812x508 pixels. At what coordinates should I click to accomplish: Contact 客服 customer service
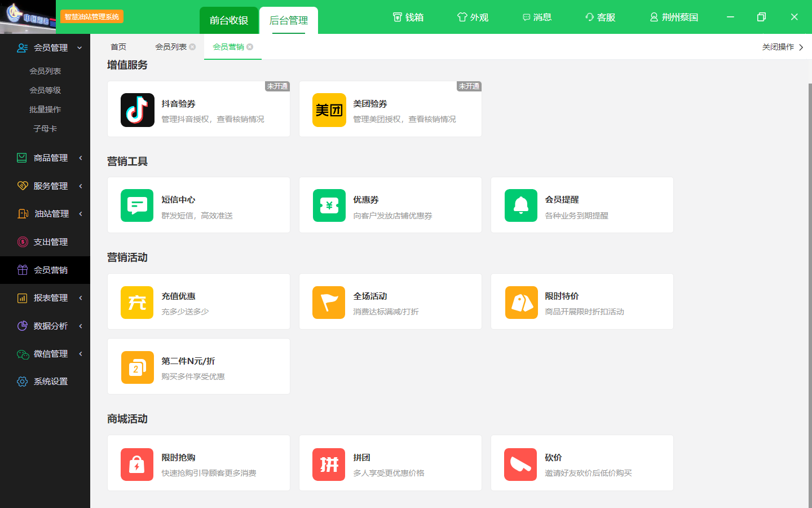pos(600,17)
